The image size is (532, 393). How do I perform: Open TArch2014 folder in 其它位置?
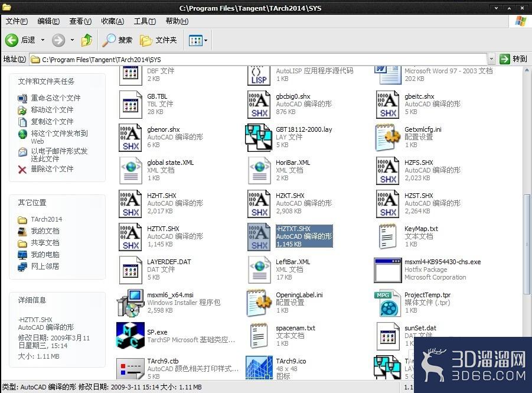click(x=47, y=219)
